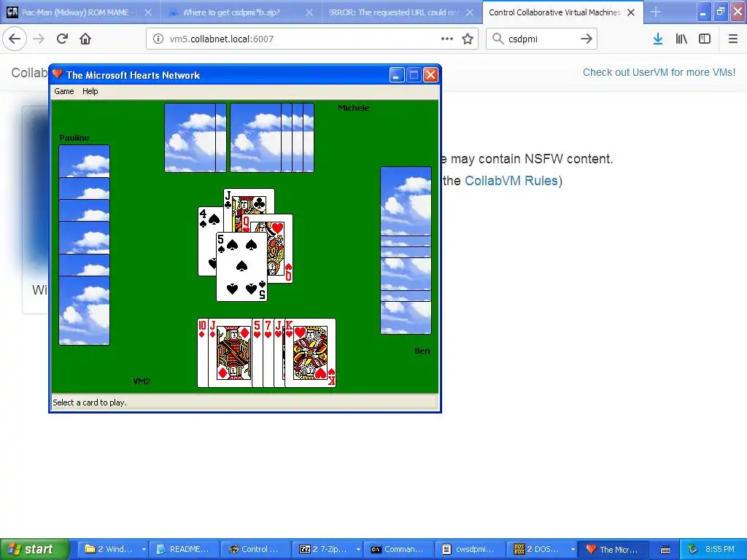The width and height of the screenshot is (747, 560).
Task: Close the Hearts Network window
Action: click(x=430, y=75)
